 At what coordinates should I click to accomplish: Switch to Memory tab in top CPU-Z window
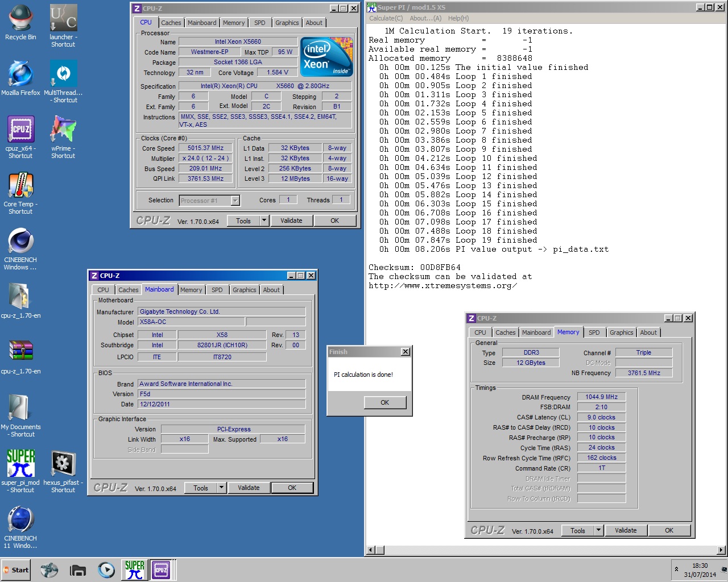pos(234,23)
